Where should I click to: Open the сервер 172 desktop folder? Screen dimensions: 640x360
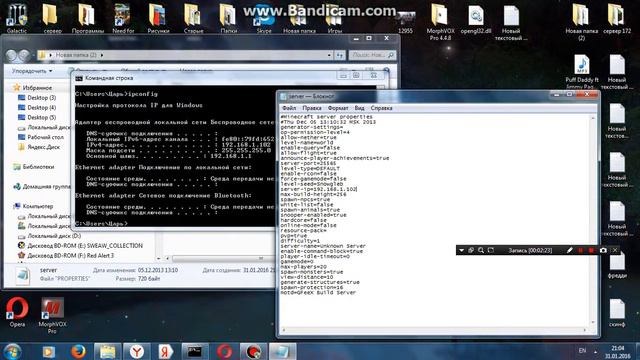tap(617, 18)
